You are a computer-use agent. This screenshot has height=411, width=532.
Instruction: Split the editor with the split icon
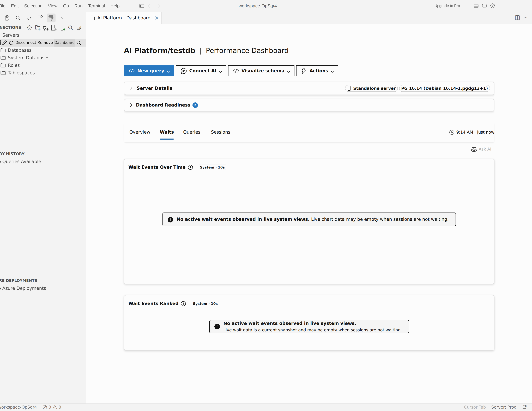pos(517,17)
